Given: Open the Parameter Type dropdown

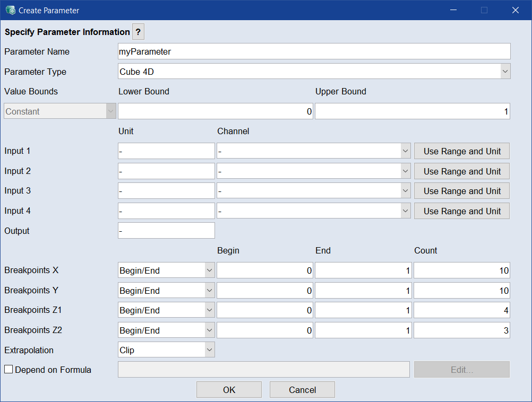Looking at the screenshot, I should click(x=314, y=72).
